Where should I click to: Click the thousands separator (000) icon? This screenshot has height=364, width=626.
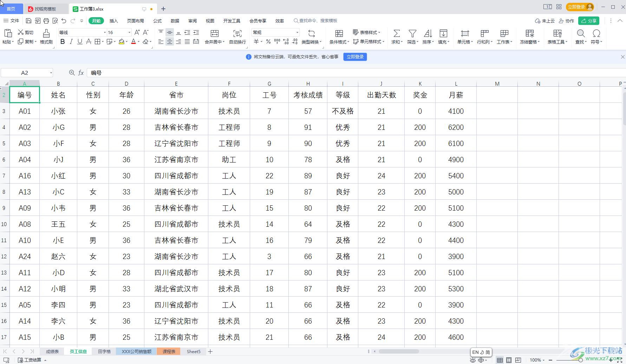coord(277,42)
